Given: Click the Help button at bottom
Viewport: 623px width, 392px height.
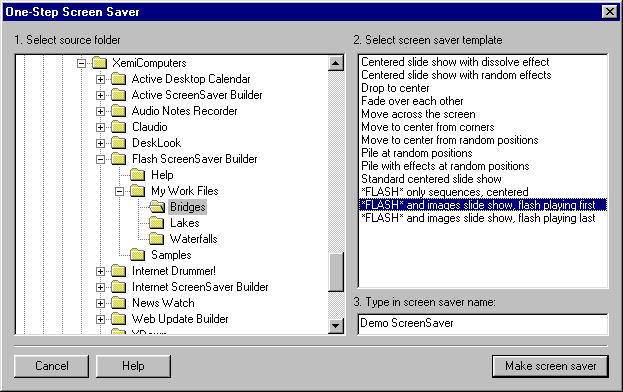Looking at the screenshot, I should coord(133,366).
